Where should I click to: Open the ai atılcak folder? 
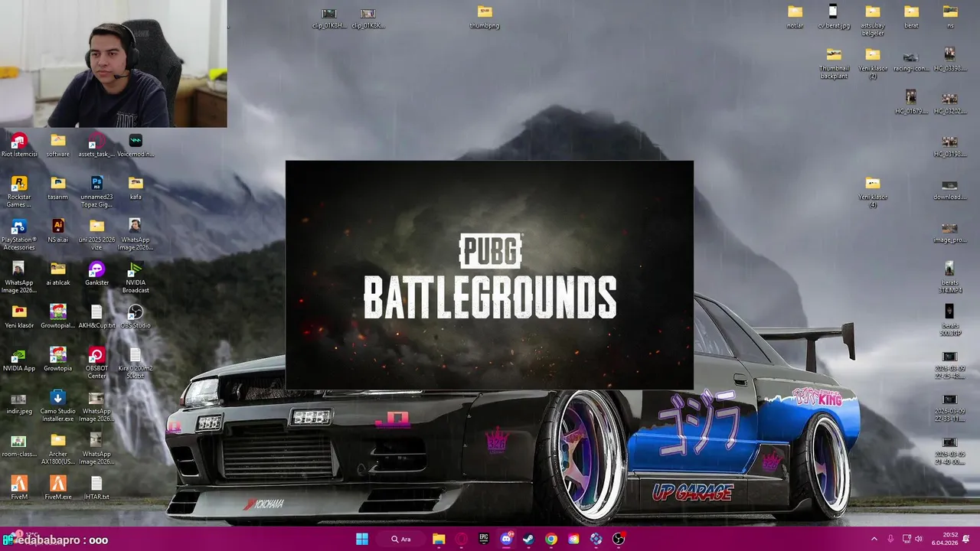[57, 273]
